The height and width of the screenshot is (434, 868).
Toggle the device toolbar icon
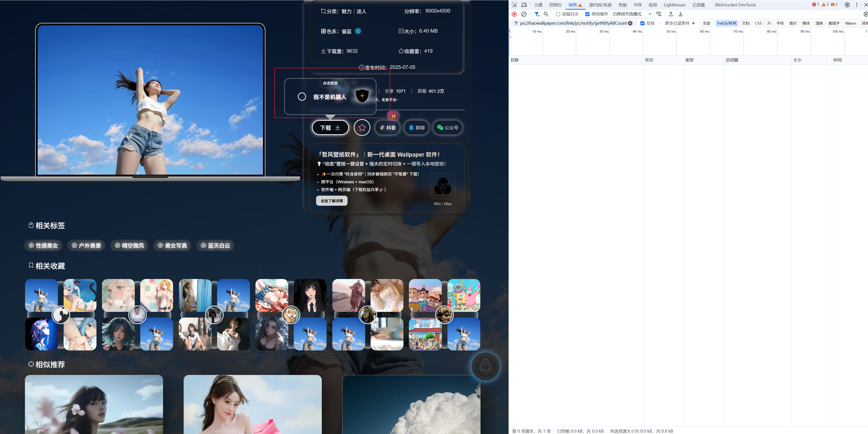[524, 5]
